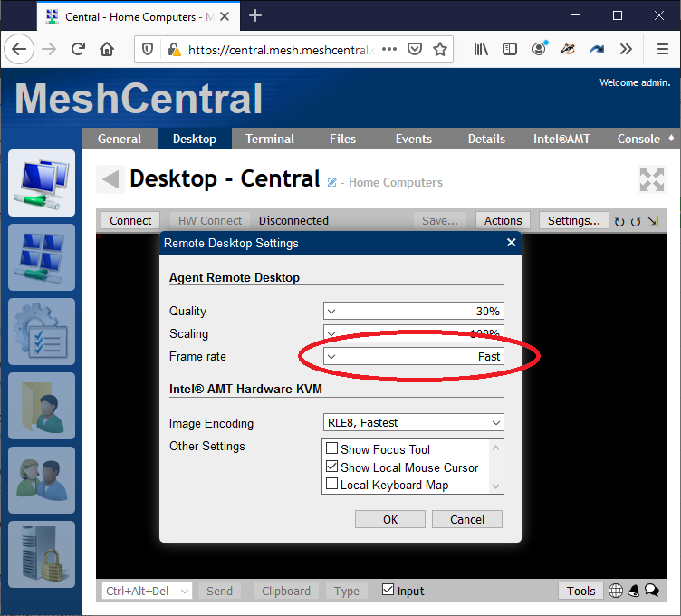This screenshot has height=616, width=681.
Task: Rotate remote view with first rotate icon
Action: point(619,222)
